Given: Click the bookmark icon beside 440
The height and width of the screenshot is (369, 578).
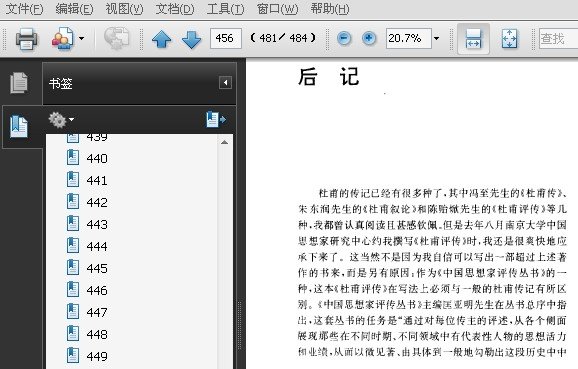Looking at the screenshot, I should 73,157.
